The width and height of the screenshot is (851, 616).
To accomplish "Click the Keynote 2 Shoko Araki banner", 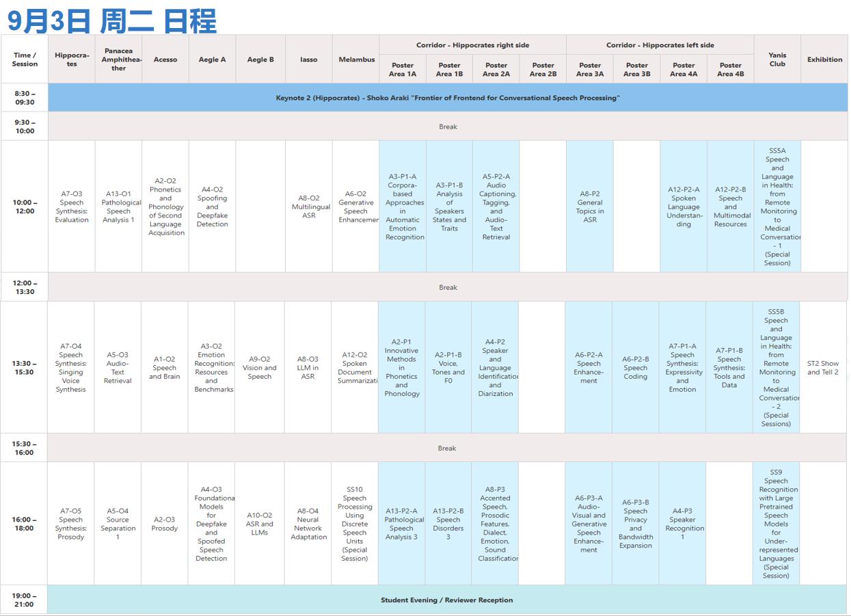I will (448, 98).
